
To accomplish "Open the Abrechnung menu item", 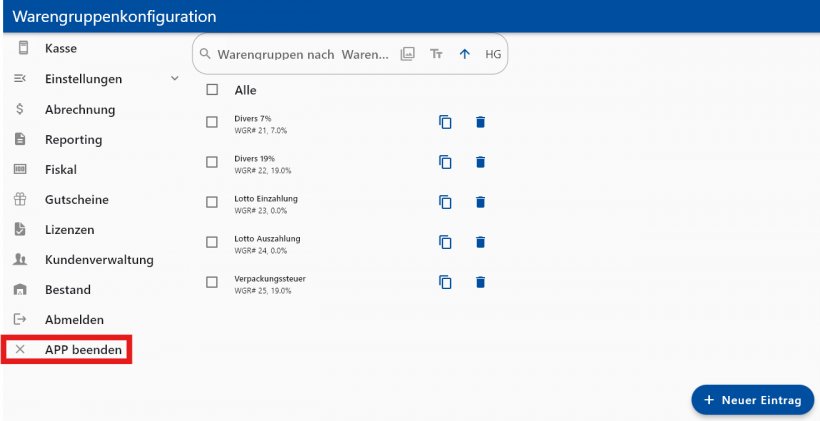I will [80, 109].
